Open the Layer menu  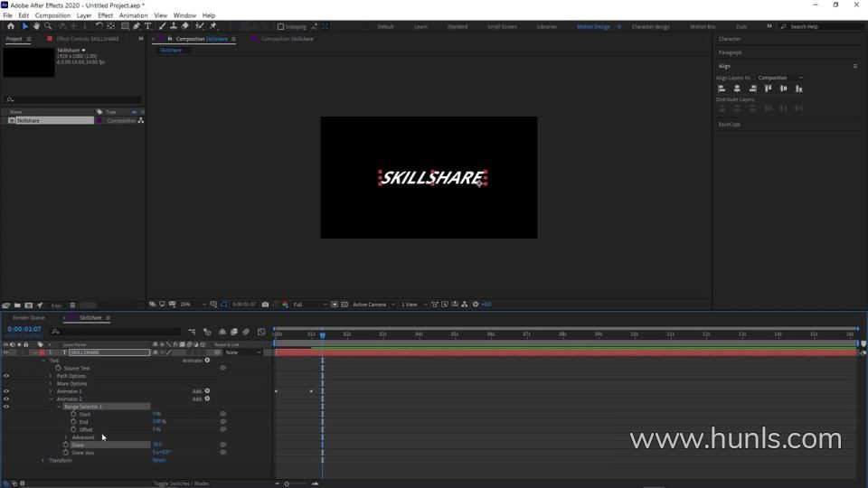pos(84,15)
